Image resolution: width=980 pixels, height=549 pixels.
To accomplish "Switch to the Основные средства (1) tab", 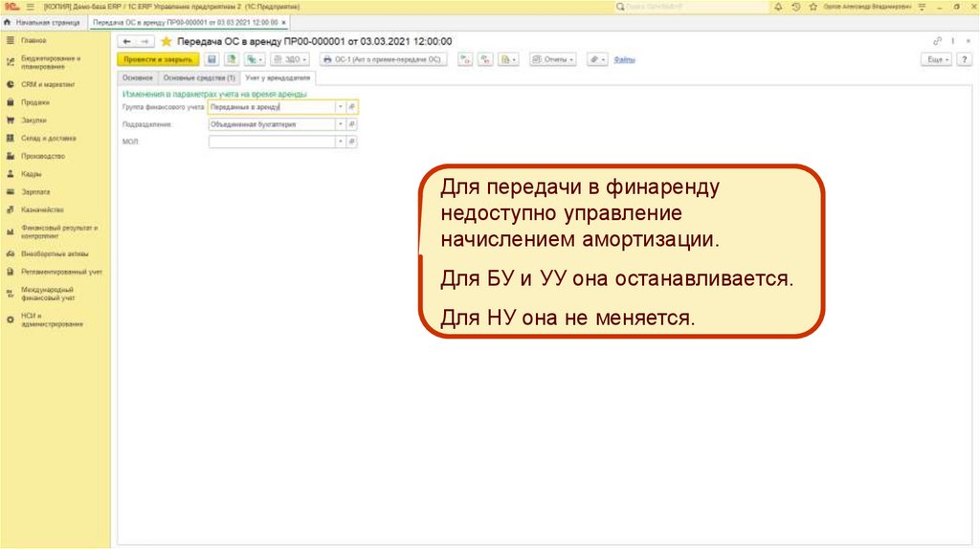I will click(198, 77).
